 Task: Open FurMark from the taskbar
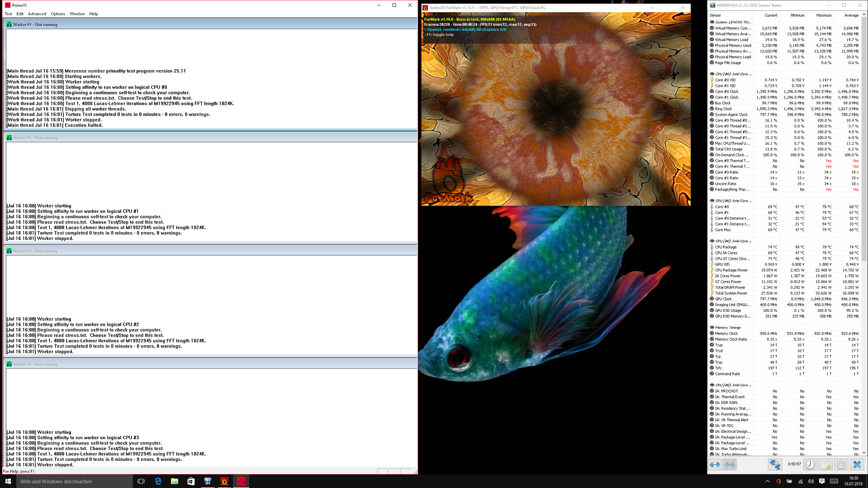click(224, 481)
